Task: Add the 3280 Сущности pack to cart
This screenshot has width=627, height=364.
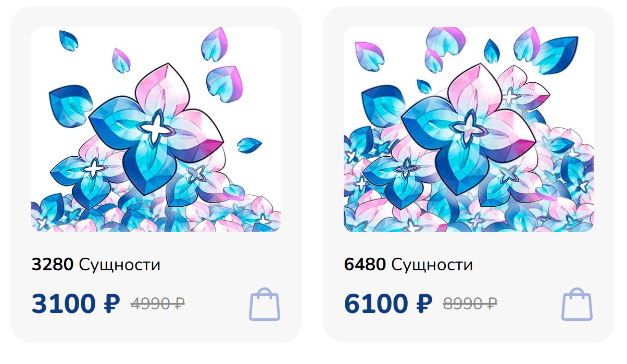Action: [265, 304]
